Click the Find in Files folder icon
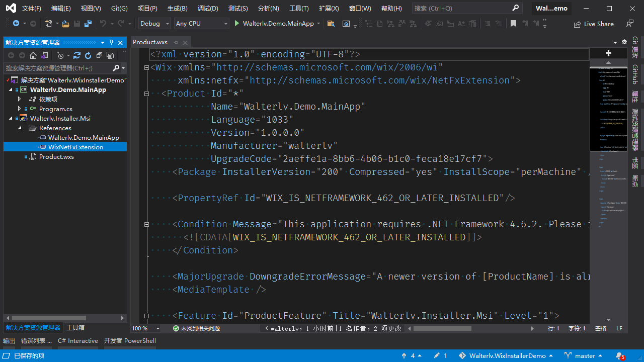This screenshot has width=644, height=362. [x=331, y=24]
